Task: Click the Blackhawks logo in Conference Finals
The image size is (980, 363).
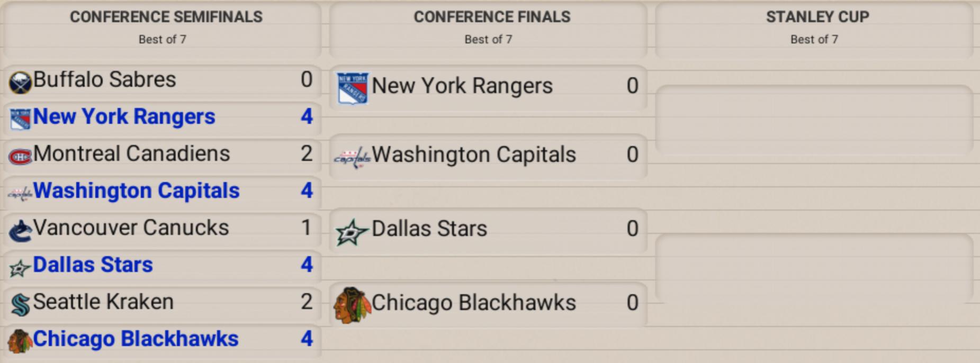Action: tap(352, 305)
